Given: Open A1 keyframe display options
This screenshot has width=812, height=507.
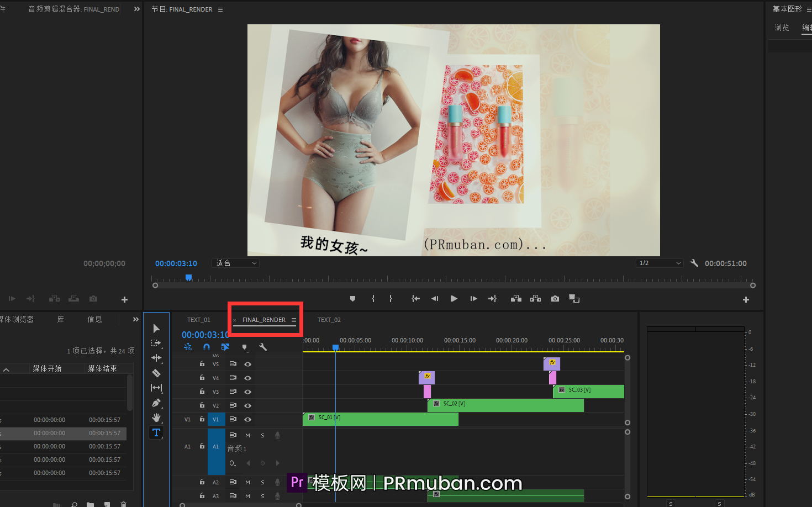Looking at the screenshot, I should pos(233,463).
